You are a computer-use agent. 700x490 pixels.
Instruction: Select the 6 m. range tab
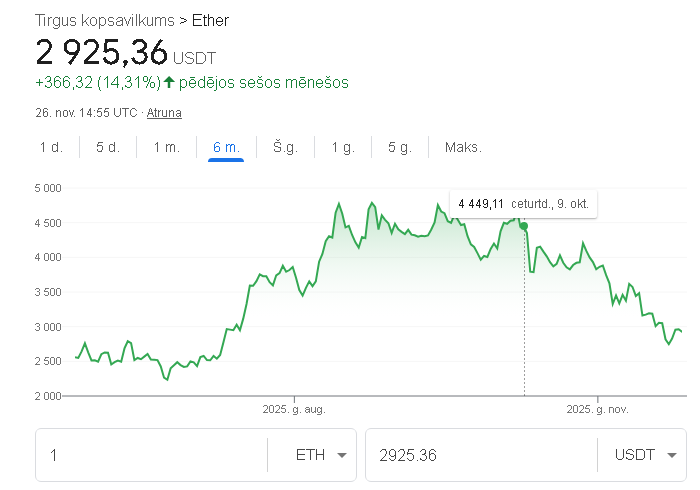tap(226, 147)
